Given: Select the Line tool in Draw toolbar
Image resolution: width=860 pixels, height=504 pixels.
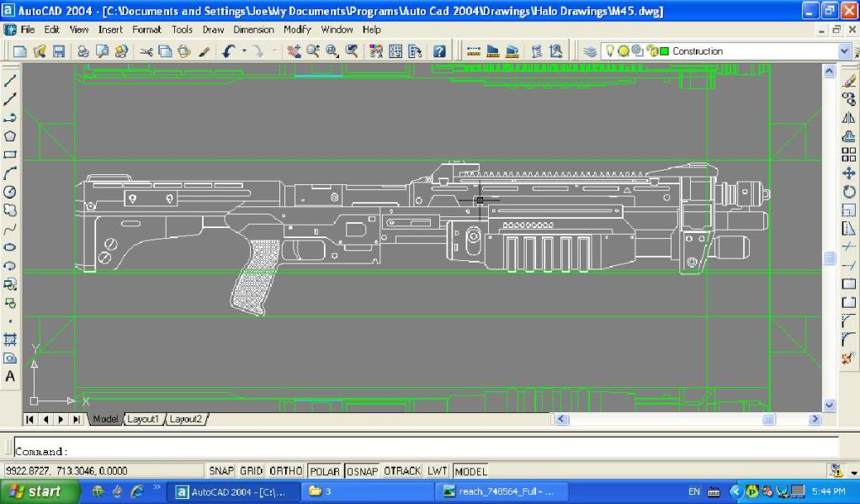Looking at the screenshot, I should (10, 81).
